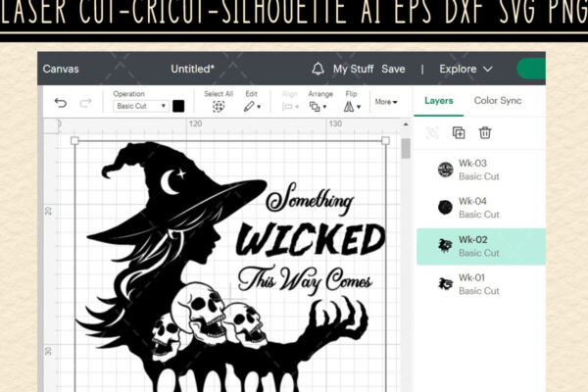Click the Group layers icon

pyautogui.click(x=432, y=133)
